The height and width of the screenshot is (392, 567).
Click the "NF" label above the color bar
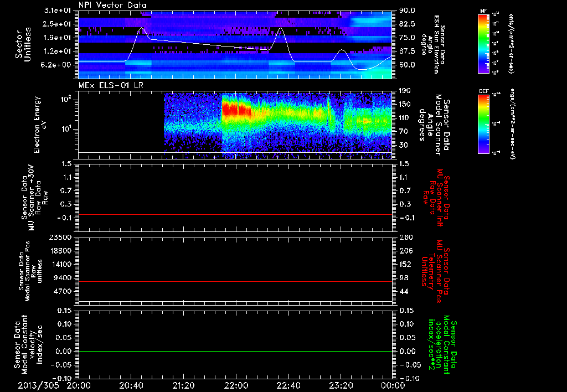coord(483,11)
